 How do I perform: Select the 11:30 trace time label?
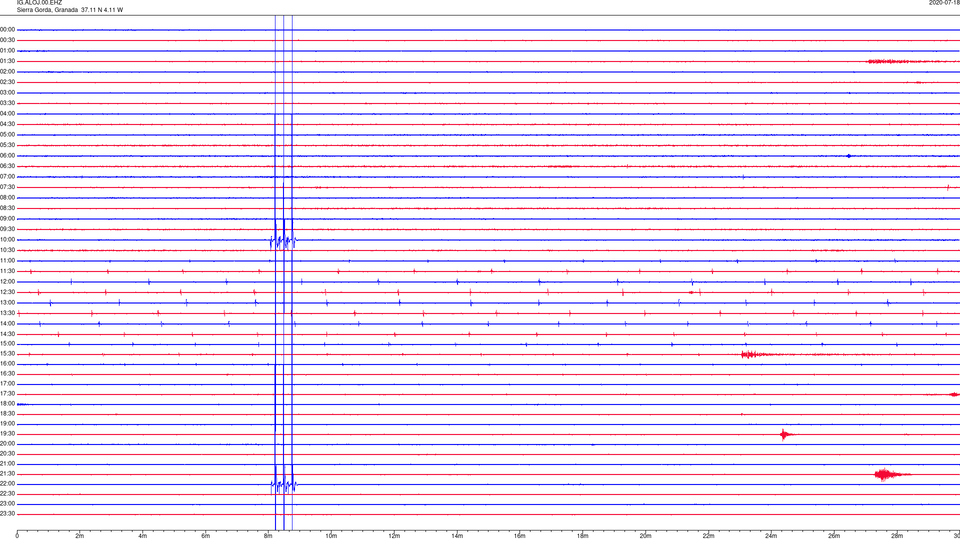(7, 271)
